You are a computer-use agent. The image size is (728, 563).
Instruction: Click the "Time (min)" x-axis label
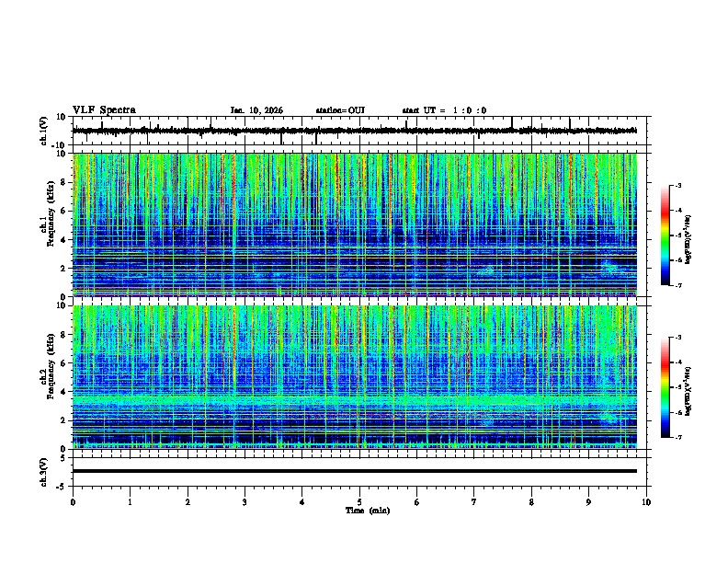(x=368, y=511)
